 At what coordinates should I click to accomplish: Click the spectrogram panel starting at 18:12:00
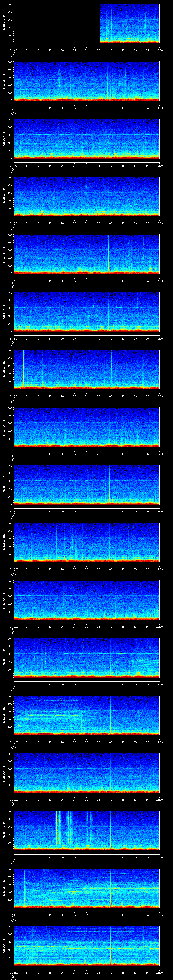coord(87,197)
